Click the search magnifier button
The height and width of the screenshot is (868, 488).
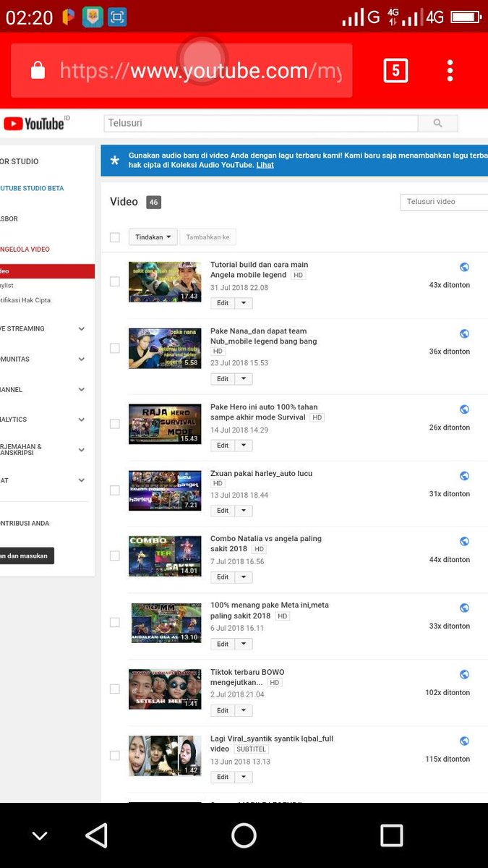438,124
